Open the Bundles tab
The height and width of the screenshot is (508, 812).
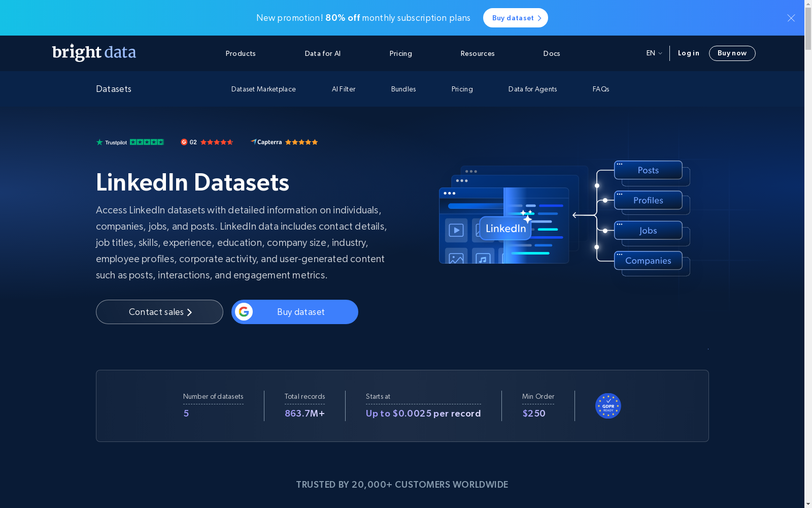pos(403,89)
